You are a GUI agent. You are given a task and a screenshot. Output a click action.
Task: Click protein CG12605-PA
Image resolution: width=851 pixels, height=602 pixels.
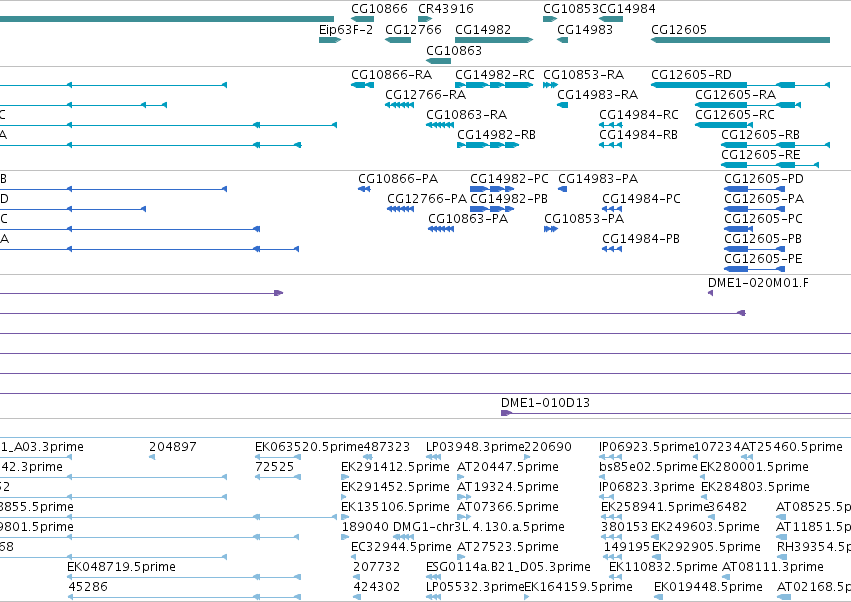coord(764,199)
